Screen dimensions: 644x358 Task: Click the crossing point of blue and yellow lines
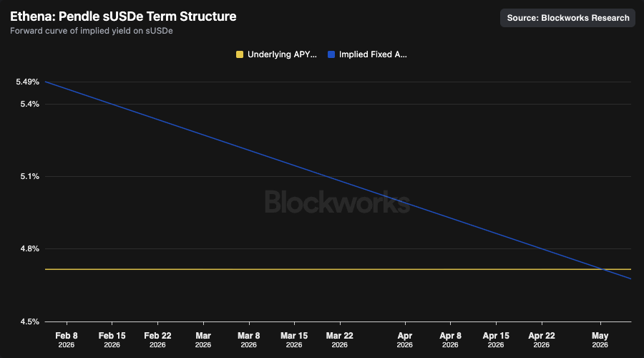pos(603,269)
